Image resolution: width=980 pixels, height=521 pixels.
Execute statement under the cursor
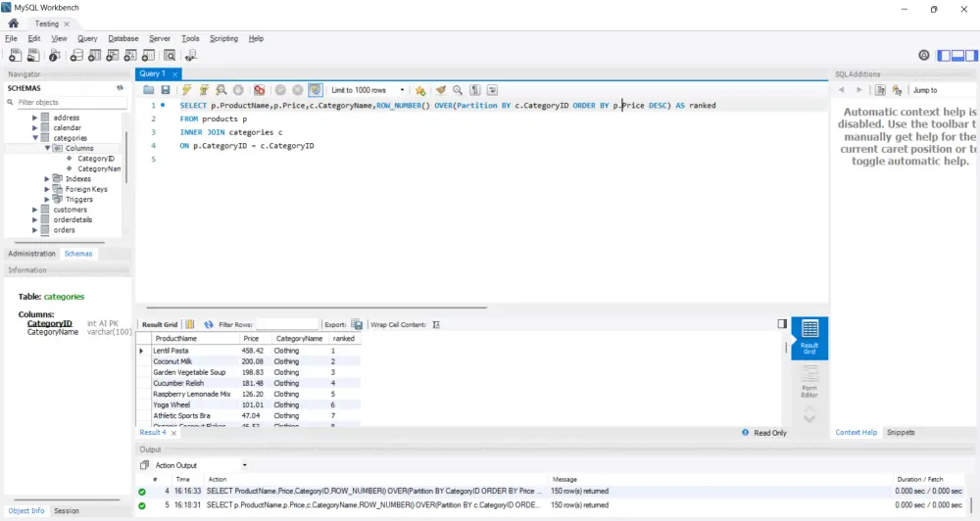coord(204,90)
